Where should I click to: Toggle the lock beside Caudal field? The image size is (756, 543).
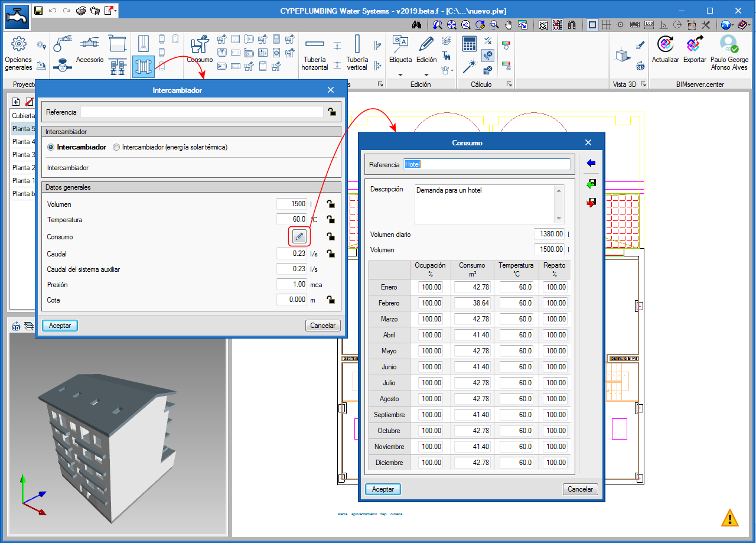[331, 253]
